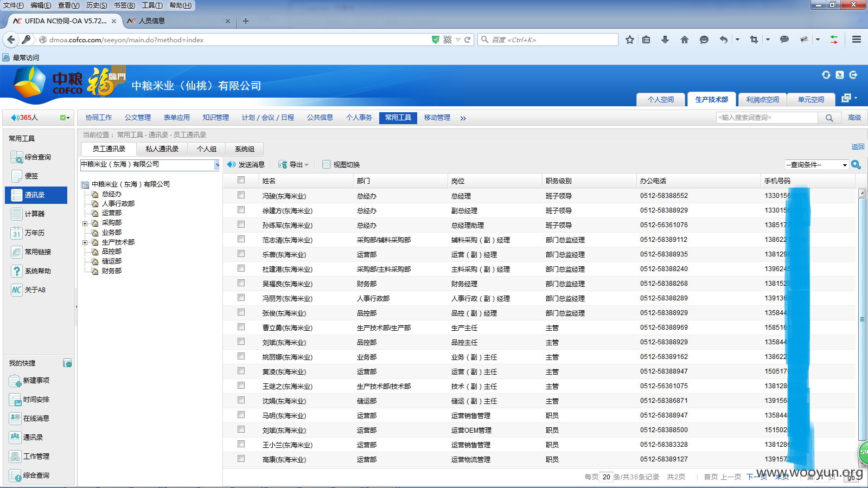This screenshot has width=868, height=488.
Task: Click the logout icon in header
Action: coord(853,75)
